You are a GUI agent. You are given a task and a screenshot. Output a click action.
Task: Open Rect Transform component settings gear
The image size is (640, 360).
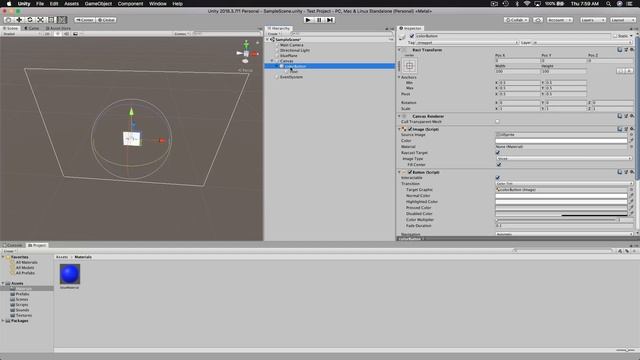pyautogui.click(x=632, y=50)
